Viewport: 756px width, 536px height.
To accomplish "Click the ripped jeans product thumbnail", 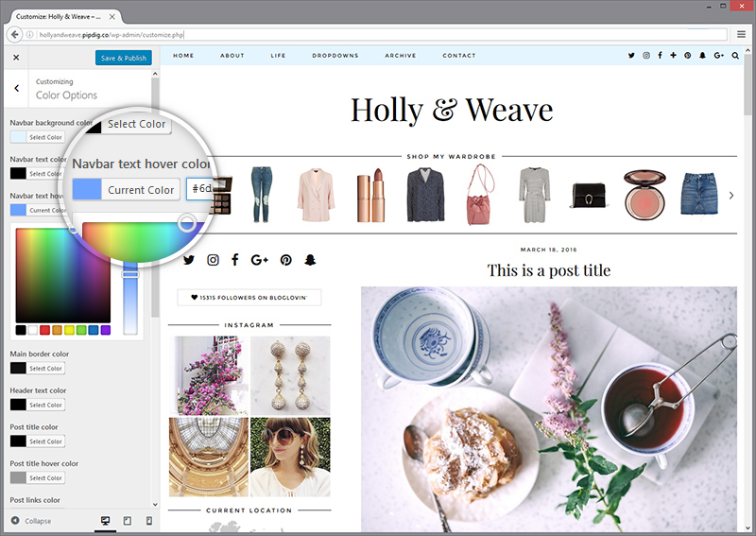I will pyautogui.click(x=262, y=195).
